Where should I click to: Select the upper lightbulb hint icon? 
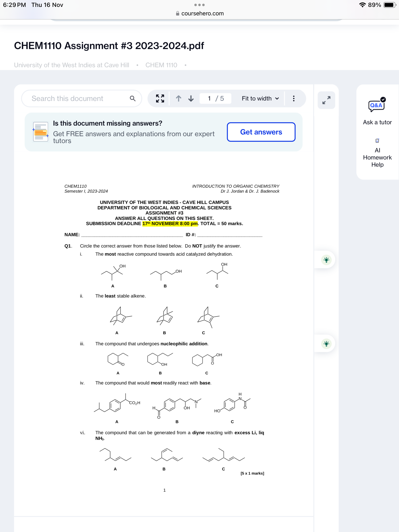[326, 260]
